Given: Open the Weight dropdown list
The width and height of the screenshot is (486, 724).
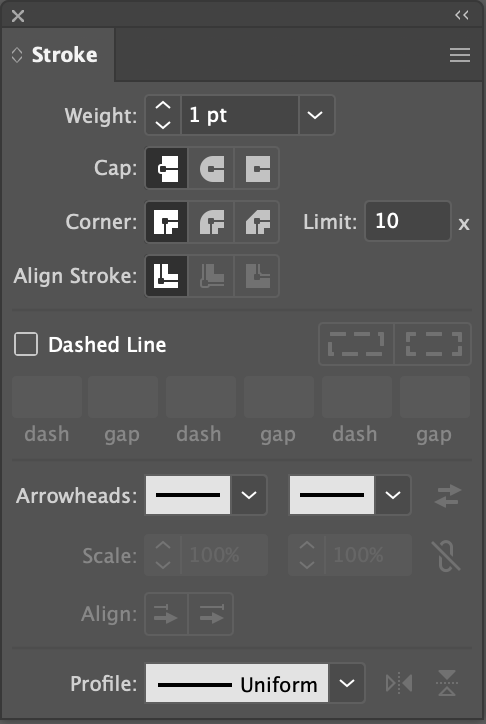Looking at the screenshot, I should [x=315, y=115].
